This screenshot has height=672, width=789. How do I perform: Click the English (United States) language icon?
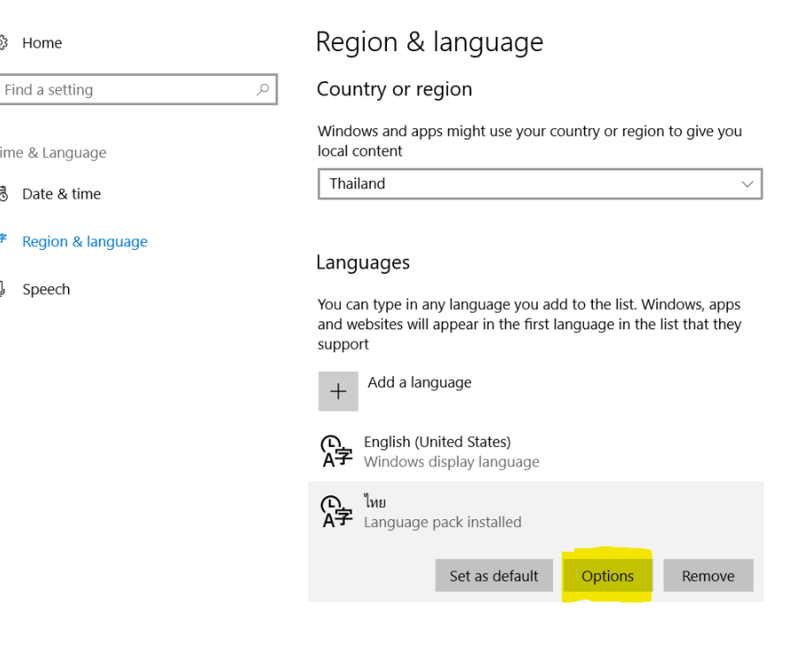tap(337, 451)
